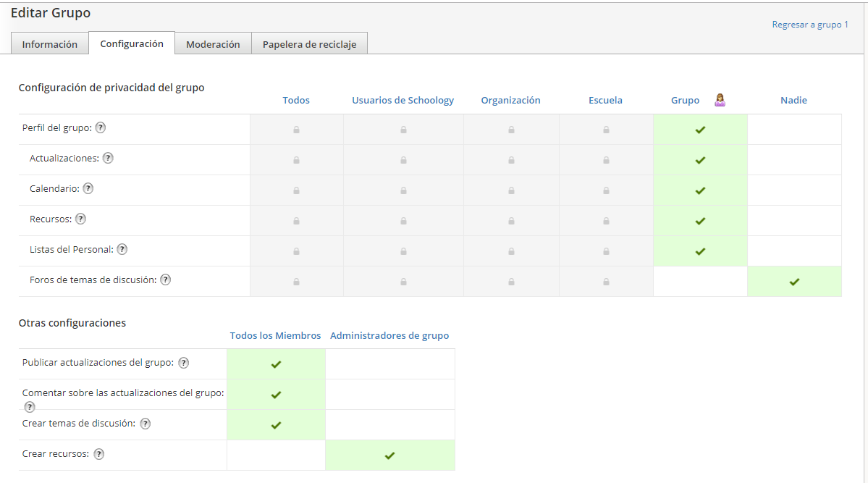Switch to the Información tab
868x483 pixels.
point(49,43)
